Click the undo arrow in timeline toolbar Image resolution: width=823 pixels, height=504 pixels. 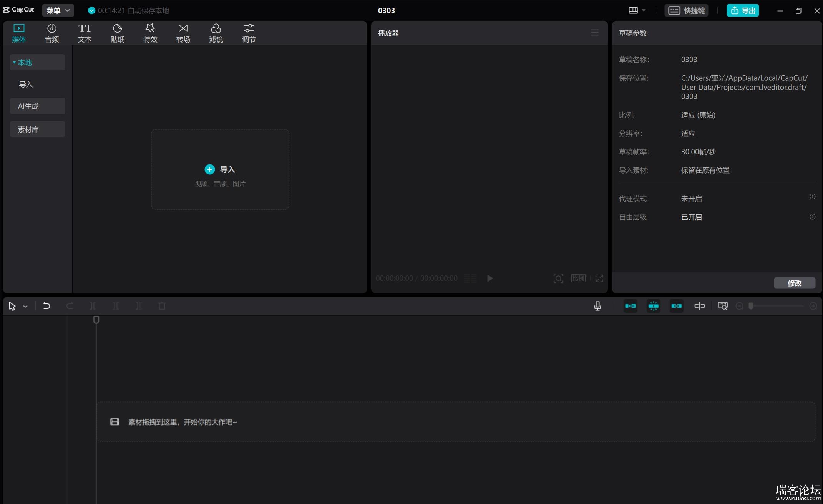(x=46, y=306)
